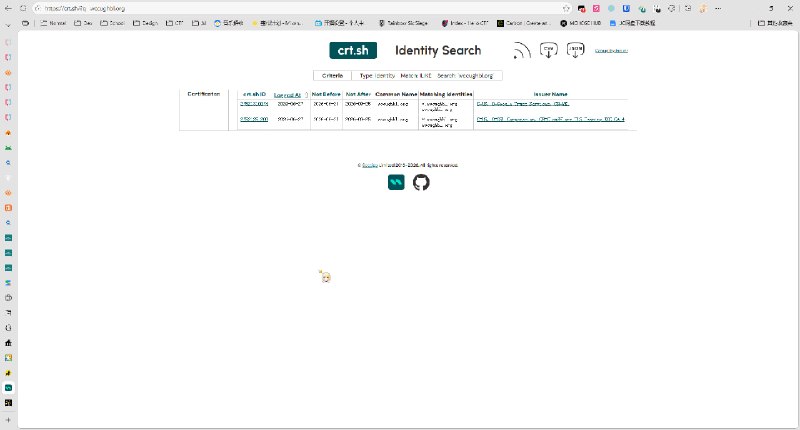Open the longer issuer name link in the table
800x430 pixels.
550,119
